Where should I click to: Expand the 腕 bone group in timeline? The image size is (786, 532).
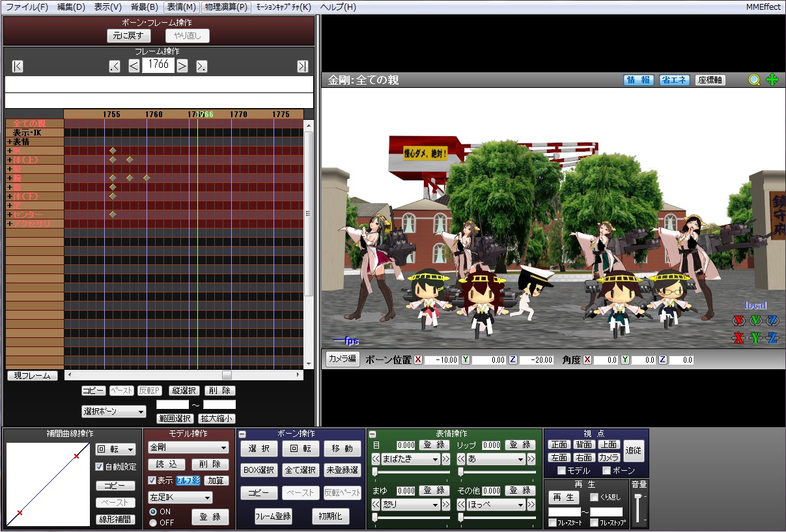point(10,178)
